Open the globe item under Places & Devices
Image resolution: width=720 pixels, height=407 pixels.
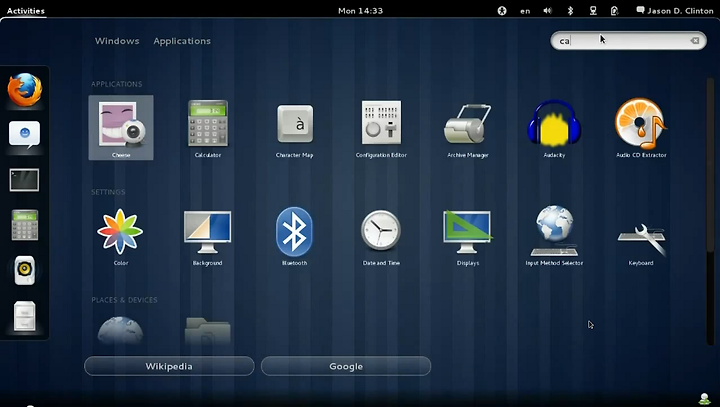coord(120,330)
